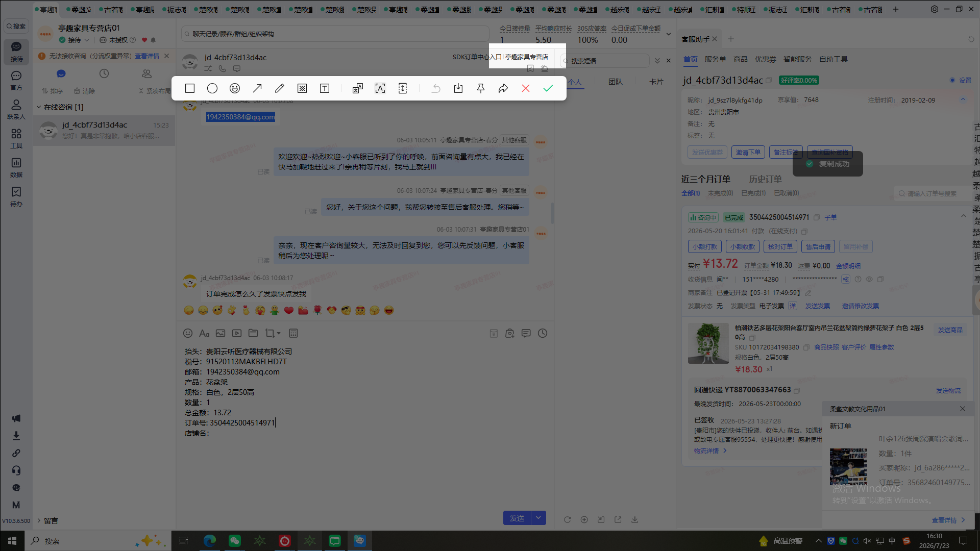Cancel the screenshot with red X
This screenshot has height=551, width=980.
(526, 88)
